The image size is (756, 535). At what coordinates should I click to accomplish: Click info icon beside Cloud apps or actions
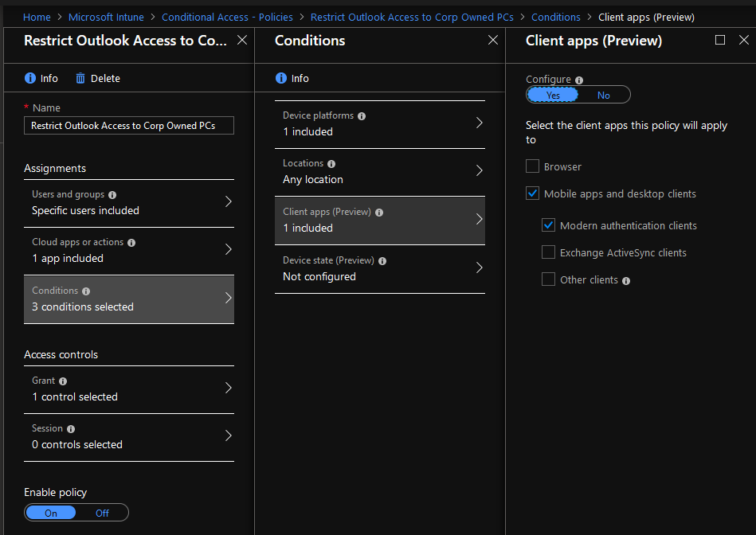coord(131,243)
